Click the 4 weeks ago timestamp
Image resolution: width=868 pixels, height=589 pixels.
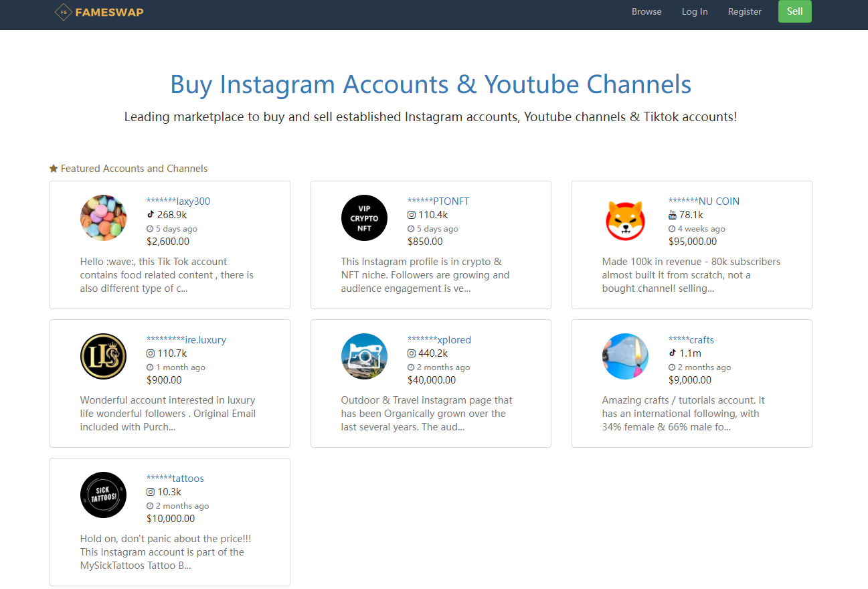(701, 229)
